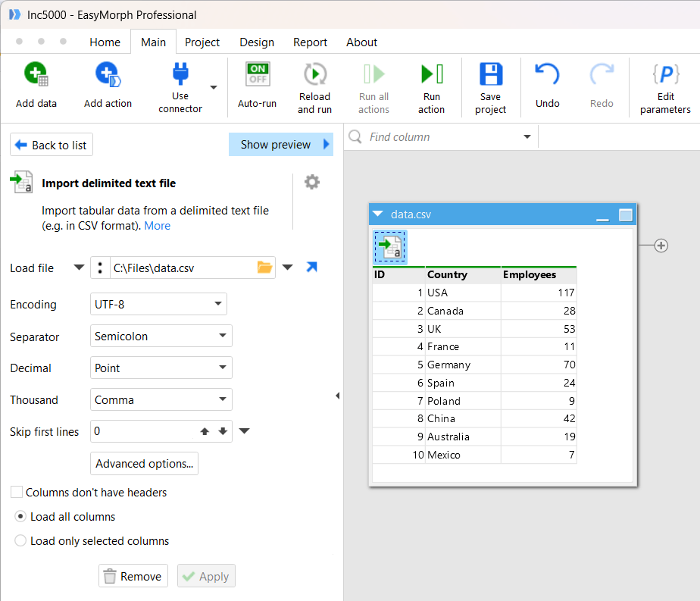
Task: Click the Find column search icon
Action: click(x=355, y=136)
